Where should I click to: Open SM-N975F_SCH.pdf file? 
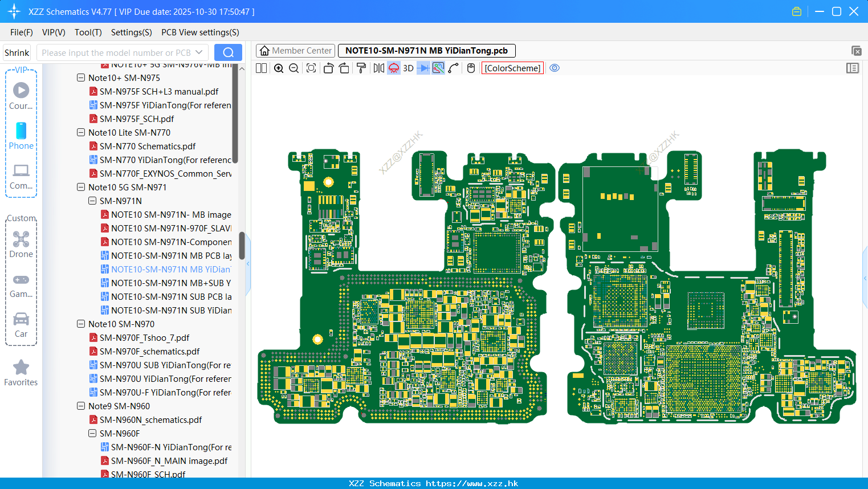(x=137, y=119)
